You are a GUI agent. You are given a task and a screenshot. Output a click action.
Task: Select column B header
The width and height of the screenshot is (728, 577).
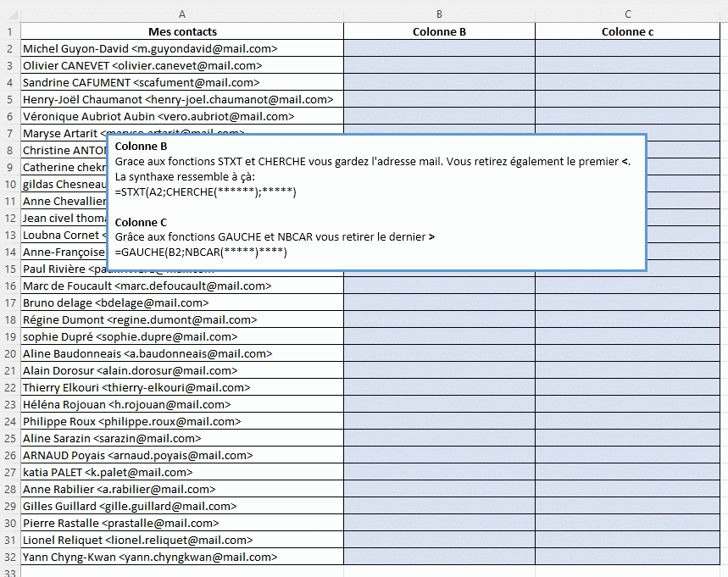pos(439,14)
